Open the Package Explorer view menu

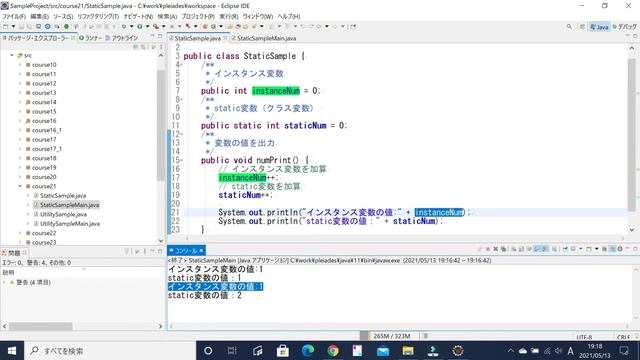[x=161, y=47]
